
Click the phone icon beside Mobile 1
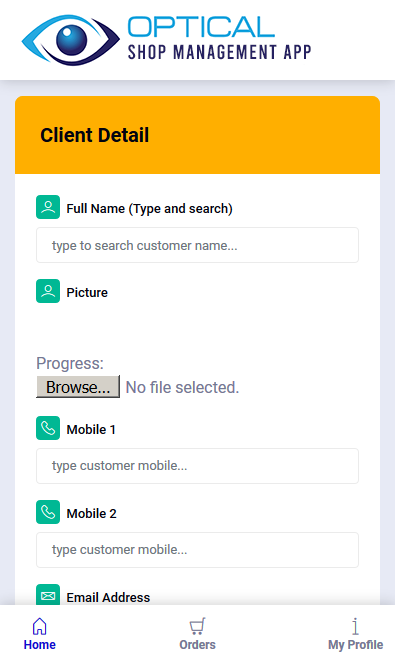pos(48,428)
